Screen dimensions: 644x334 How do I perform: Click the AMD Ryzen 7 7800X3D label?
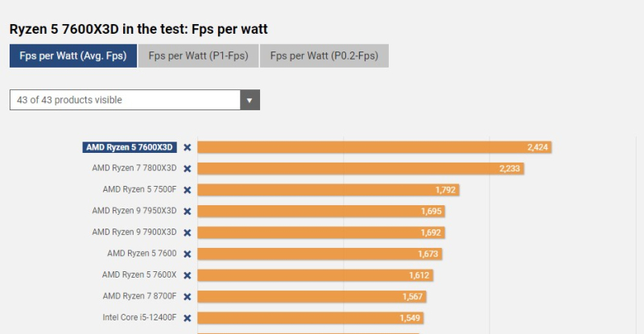tap(134, 169)
